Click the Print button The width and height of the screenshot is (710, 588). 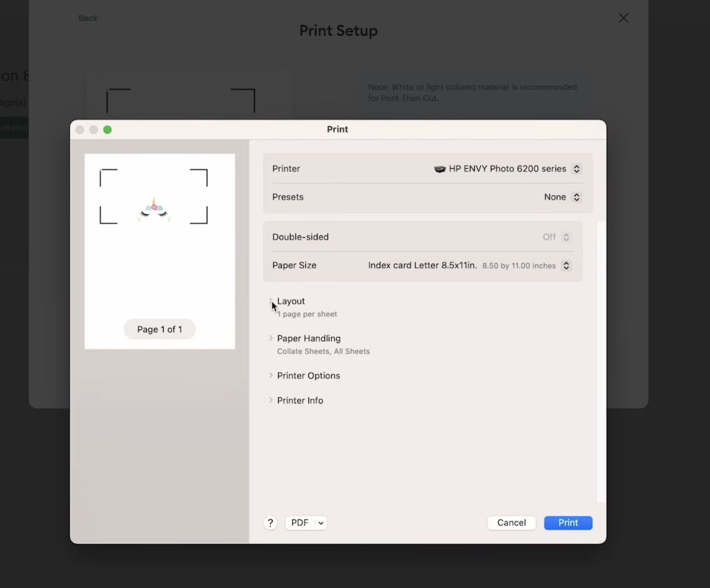(568, 523)
